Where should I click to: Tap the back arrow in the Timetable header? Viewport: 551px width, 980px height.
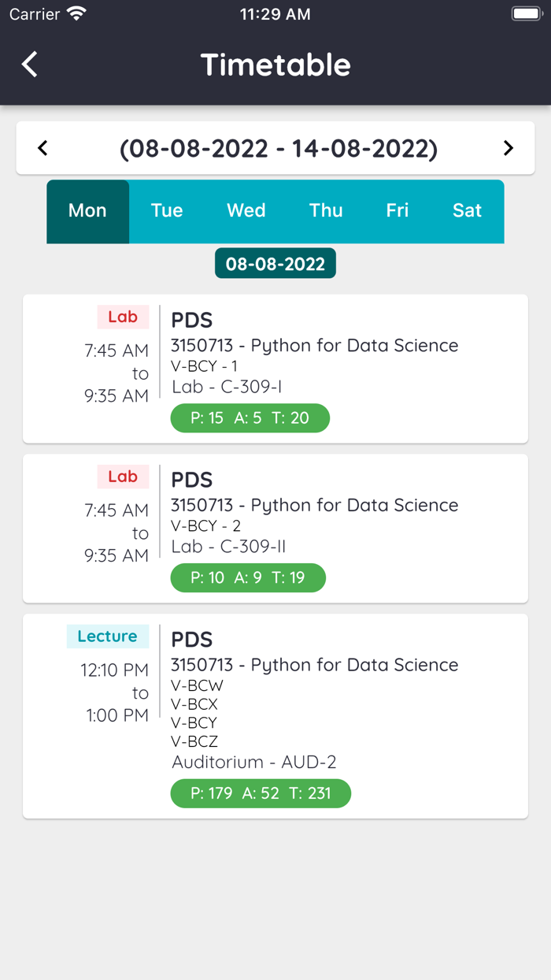29,65
